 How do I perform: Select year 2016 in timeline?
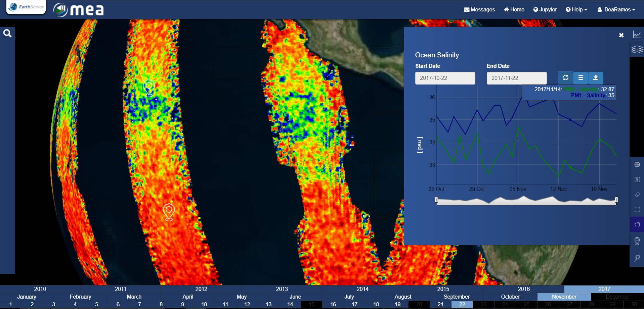pos(524,289)
